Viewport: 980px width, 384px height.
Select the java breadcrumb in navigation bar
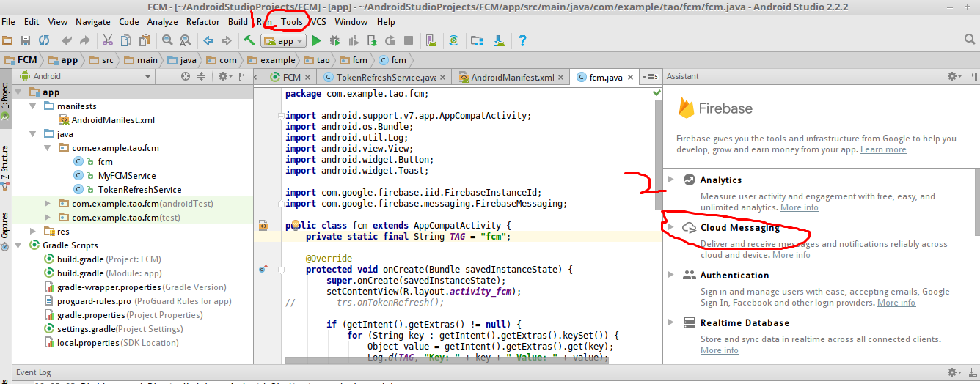[182, 60]
